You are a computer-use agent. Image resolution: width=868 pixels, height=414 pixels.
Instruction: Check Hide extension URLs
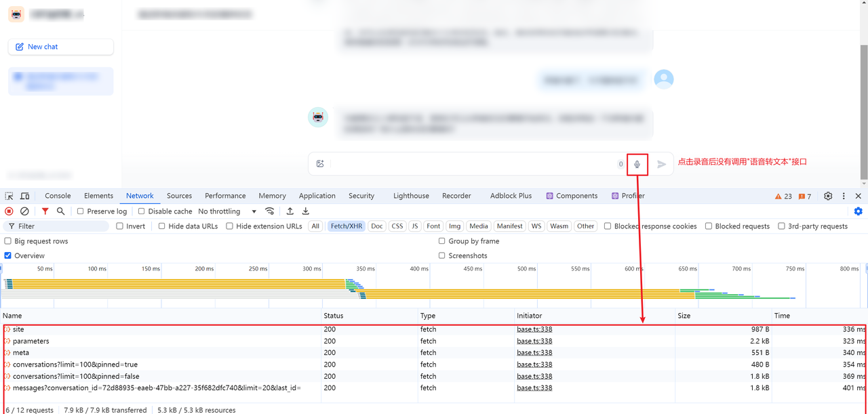click(x=229, y=226)
